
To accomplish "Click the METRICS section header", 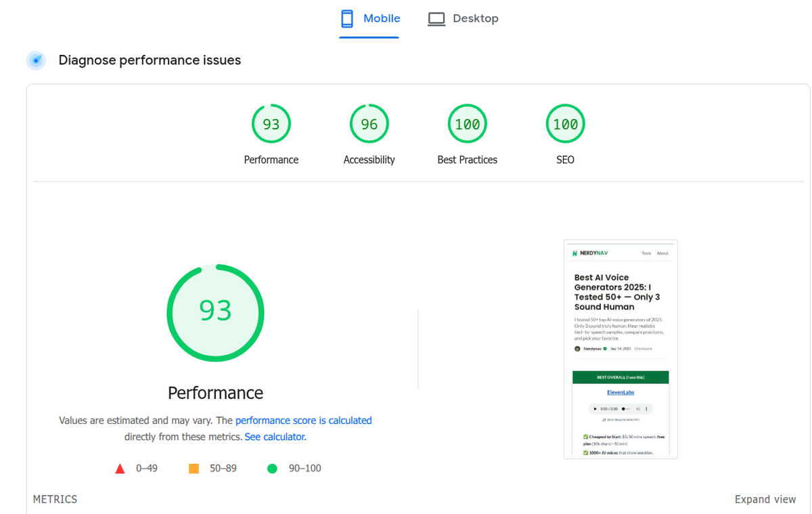I will click(55, 499).
